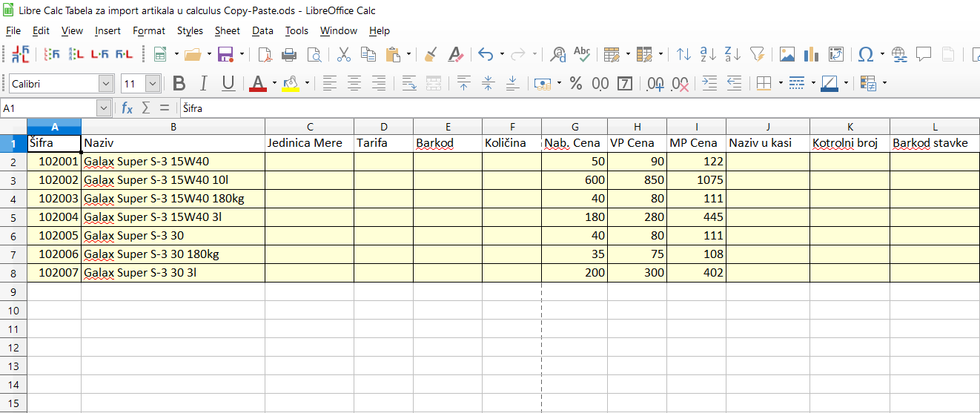This screenshot has height=413, width=980.
Task: Click the Print icon
Action: coord(289,54)
